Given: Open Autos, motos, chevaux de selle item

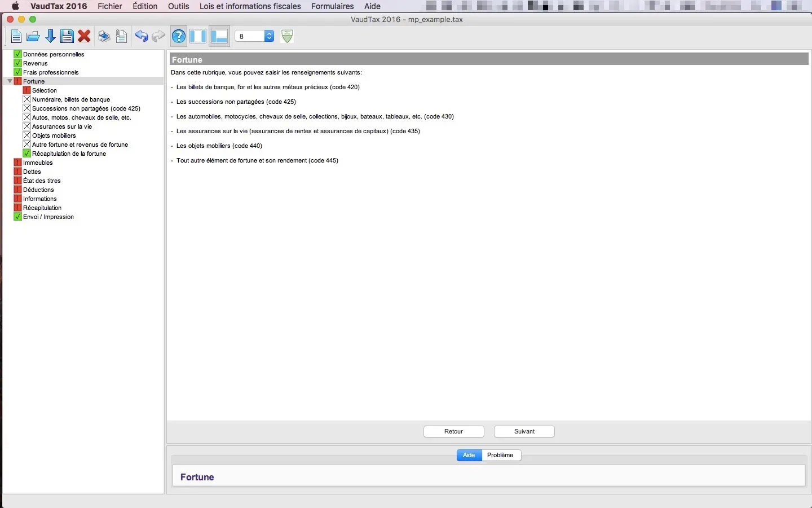Looking at the screenshot, I should coord(82,117).
